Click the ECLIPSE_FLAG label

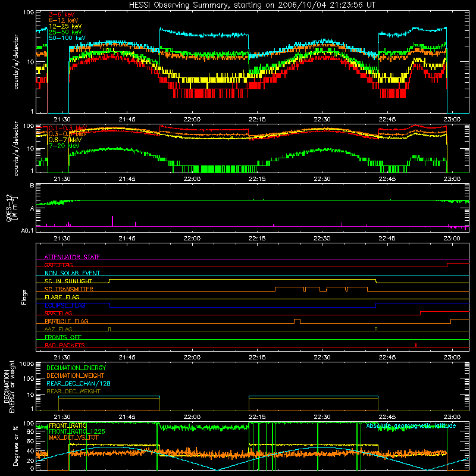[65, 305]
